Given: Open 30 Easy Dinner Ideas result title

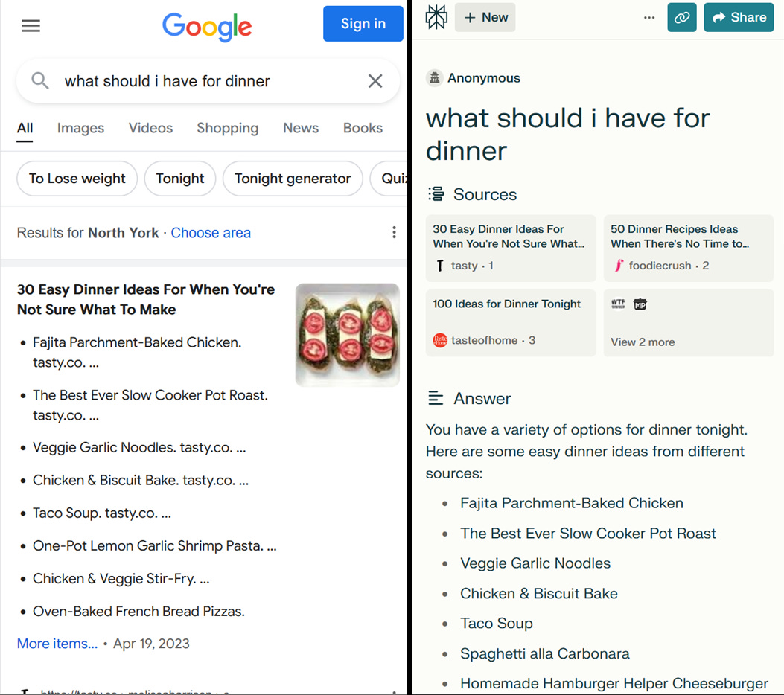Looking at the screenshot, I should [x=146, y=299].
